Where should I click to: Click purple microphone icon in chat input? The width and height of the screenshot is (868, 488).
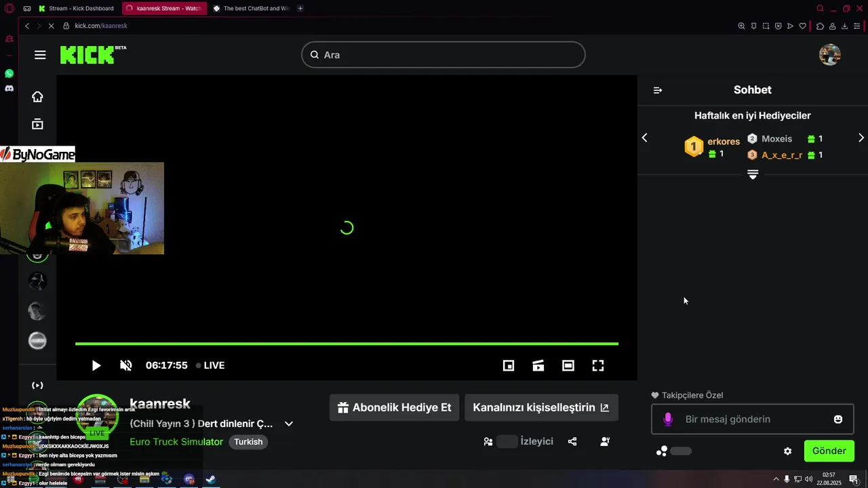[668, 419]
